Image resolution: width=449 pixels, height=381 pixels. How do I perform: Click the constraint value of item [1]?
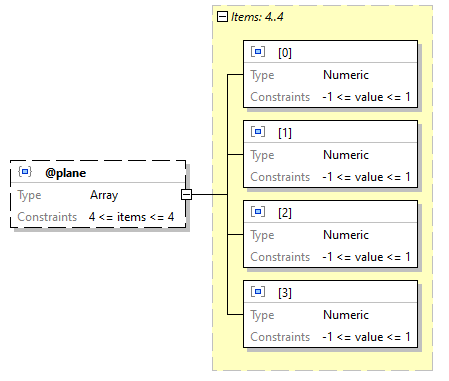point(366,177)
